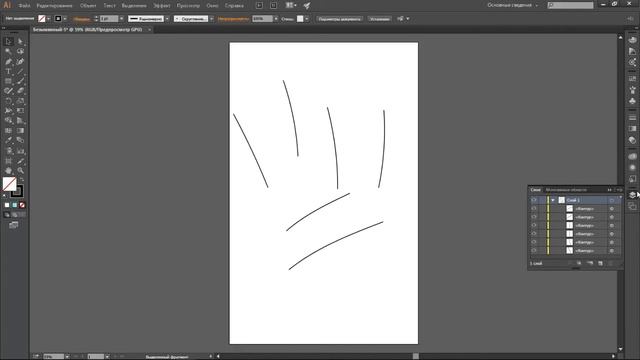Select the Slice tool
Image resolution: width=640 pixels, height=360 pixels.
click(20, 161)
